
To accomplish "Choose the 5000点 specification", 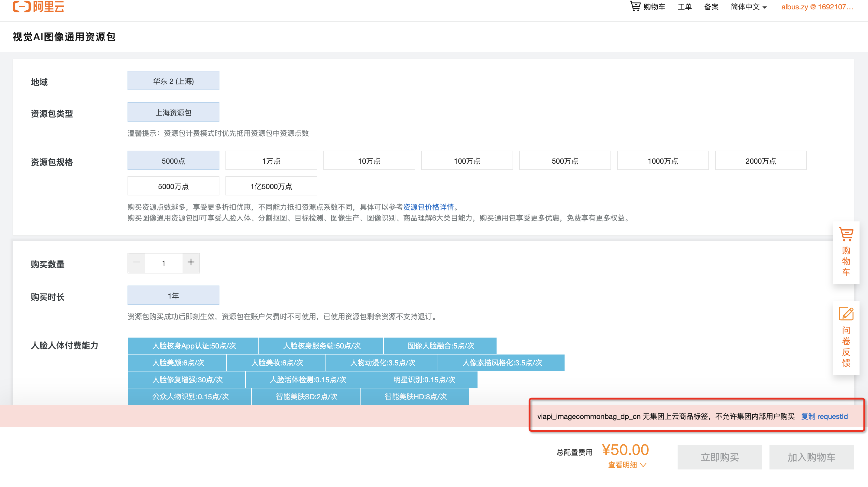I will point(173,161).
